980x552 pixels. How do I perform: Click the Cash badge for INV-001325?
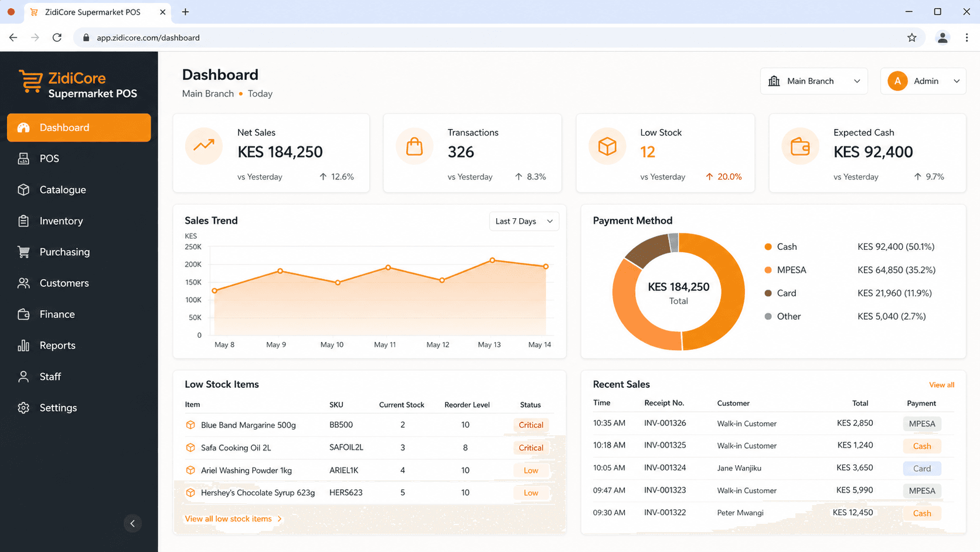[921, 446]
